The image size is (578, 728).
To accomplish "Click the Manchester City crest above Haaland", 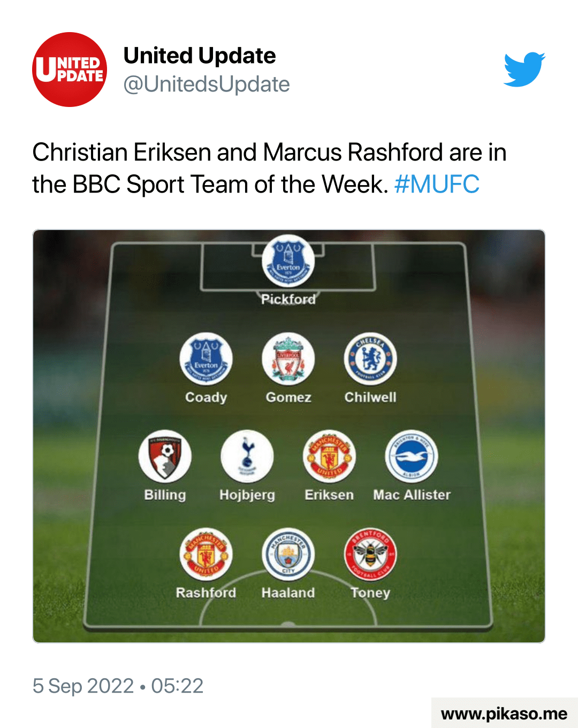I will pos(288,554).
